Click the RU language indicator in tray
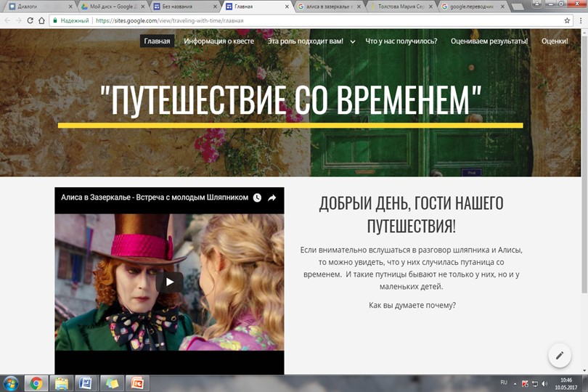The width and height of the screenshot is (588, 392). 504,383
